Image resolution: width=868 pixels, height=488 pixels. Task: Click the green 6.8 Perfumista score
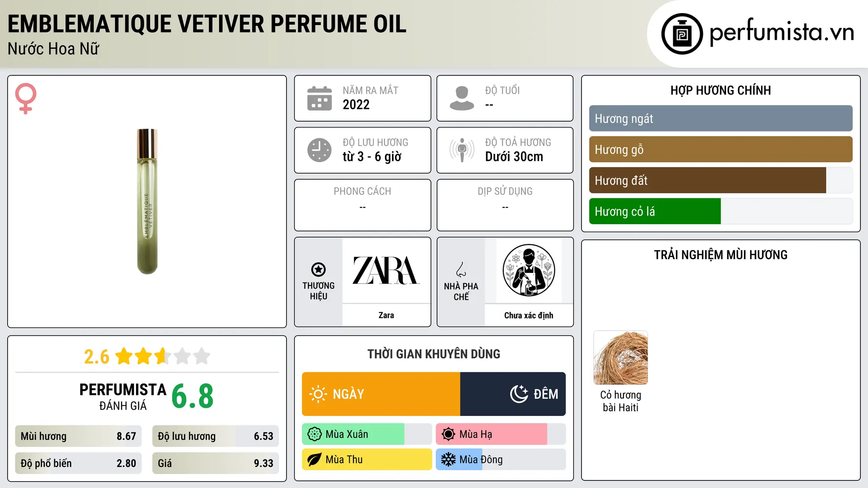[x=192, y=396]
